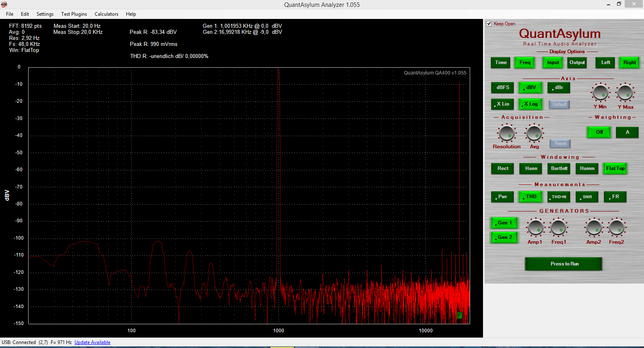Click the Gen 2 frequency readout
Screen dimensions: 644x348
coord(242,32)
